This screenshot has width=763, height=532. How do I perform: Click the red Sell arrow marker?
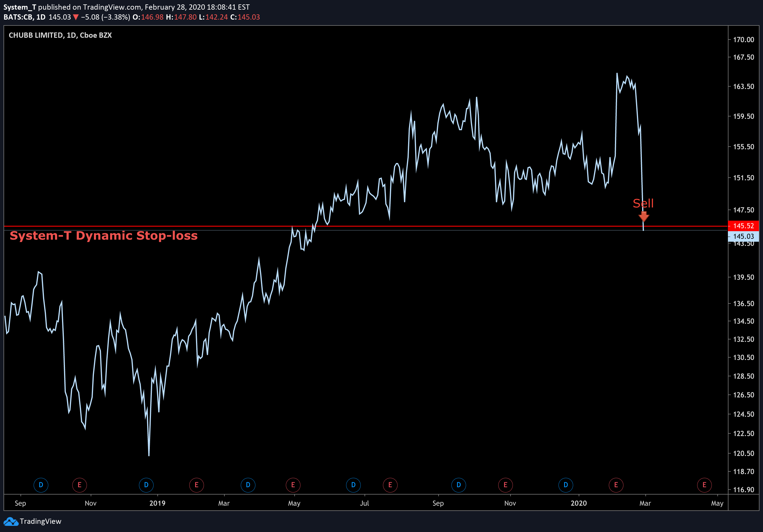click(x=644, y=216)
